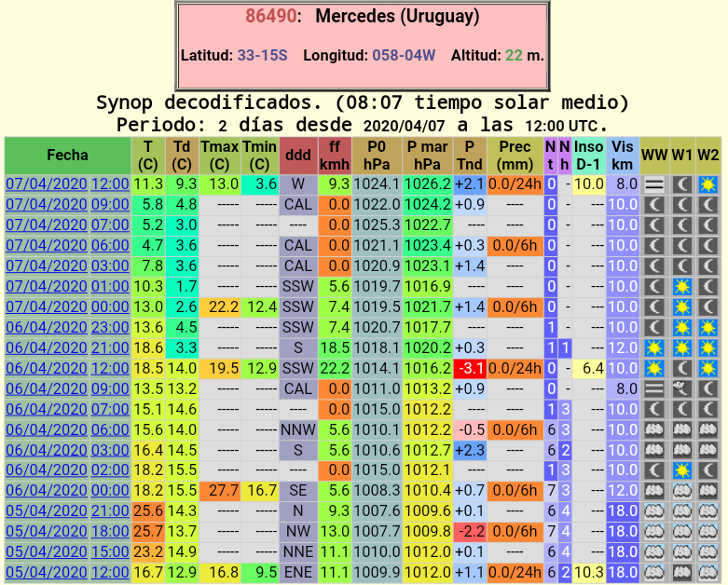Click the cloud WW icon in the 05/04/2020 21:00 row
728x585 pixels.
coord(654,510)
